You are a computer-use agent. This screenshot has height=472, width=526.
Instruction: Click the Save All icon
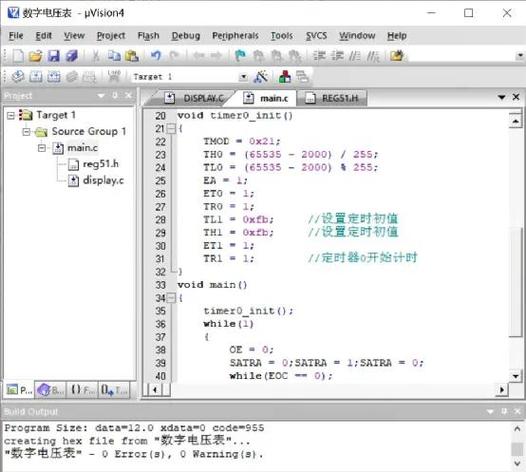pyautogui.click(x=72, y=56)
